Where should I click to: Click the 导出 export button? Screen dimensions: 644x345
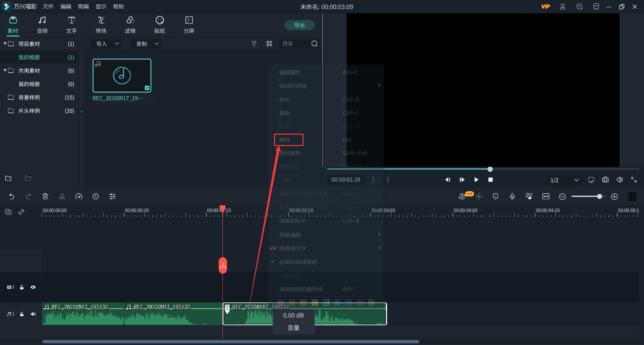click(x=299, y=25)
